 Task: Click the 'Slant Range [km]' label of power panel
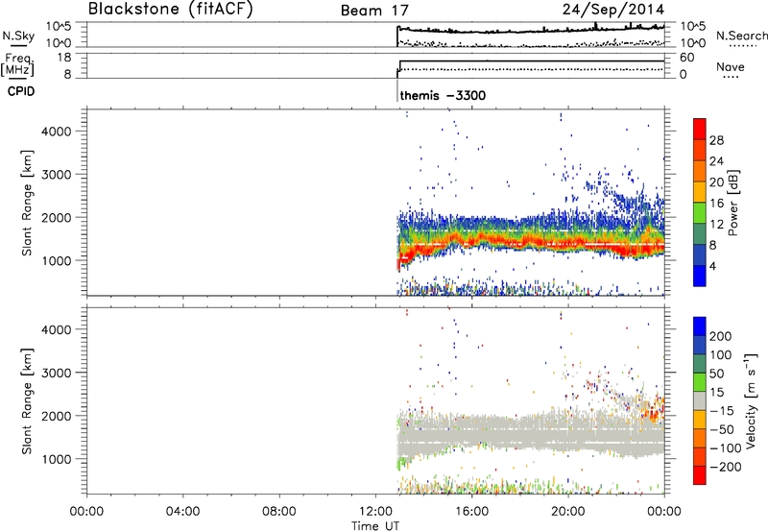pos(27,203)
